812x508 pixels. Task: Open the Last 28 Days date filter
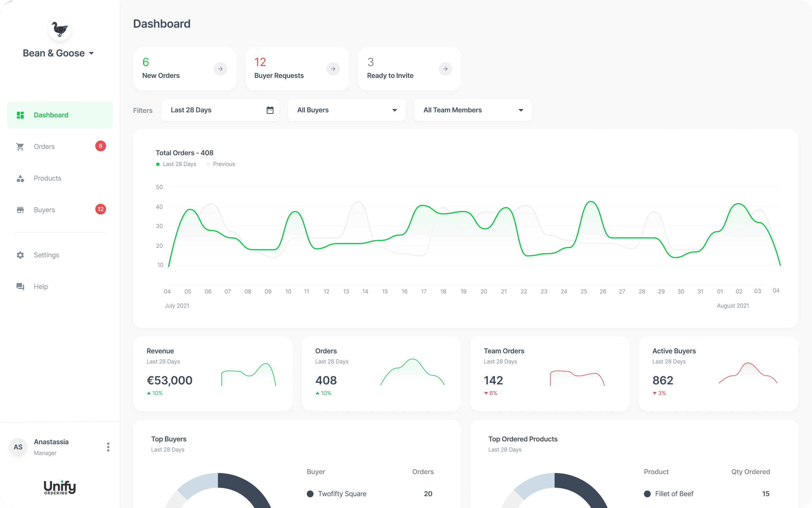220,110
